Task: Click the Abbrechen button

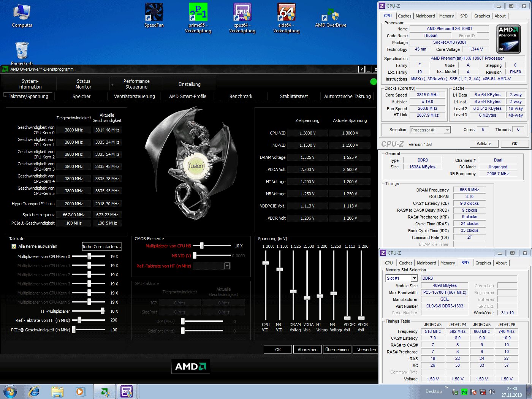Action: tap(307, 350)
